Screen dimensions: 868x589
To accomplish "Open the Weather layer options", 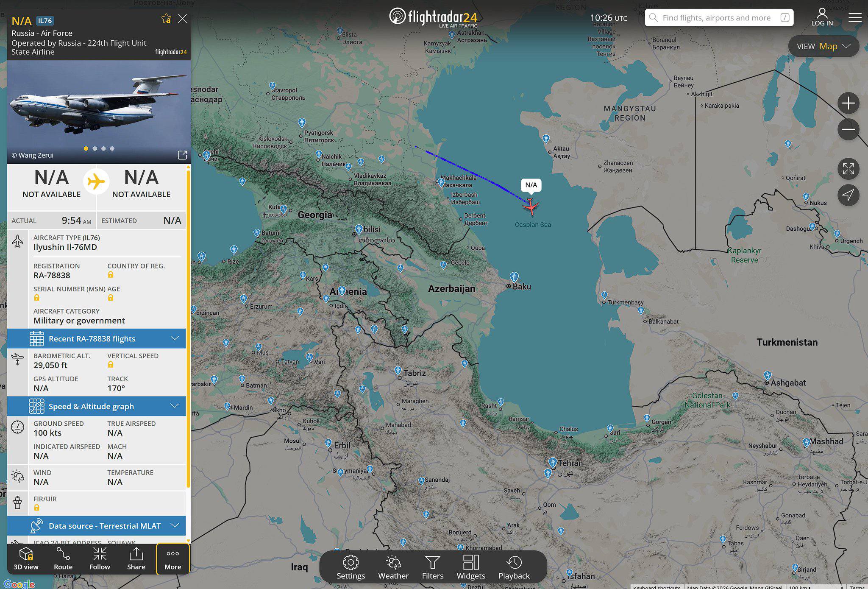I will click(393, 567).
